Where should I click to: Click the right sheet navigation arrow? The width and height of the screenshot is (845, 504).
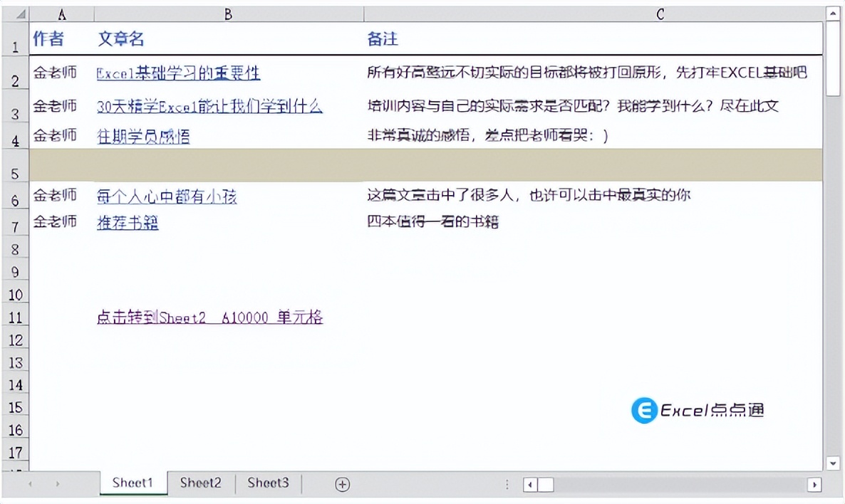[56, 483]
